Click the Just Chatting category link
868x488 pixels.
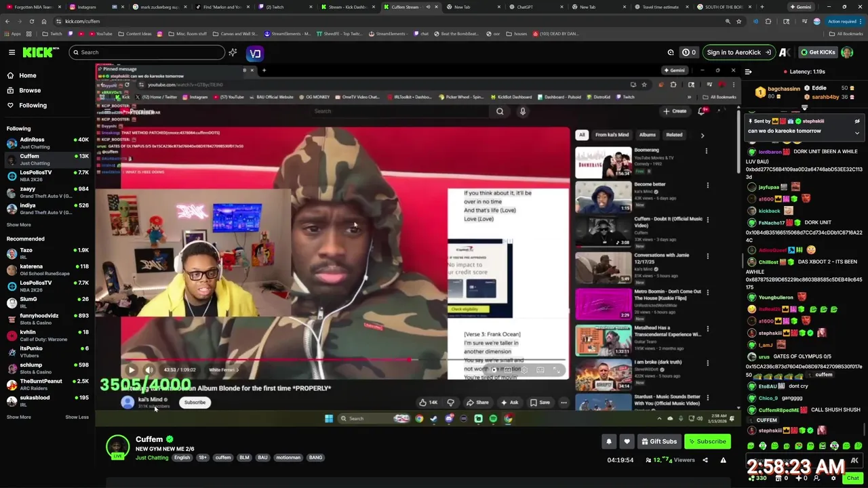tap(152, 457)
